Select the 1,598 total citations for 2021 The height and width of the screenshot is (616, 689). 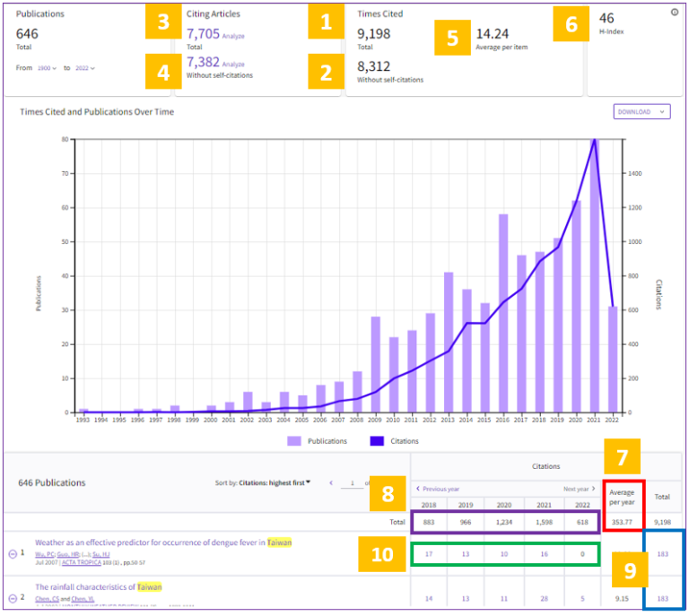point(544,522)
